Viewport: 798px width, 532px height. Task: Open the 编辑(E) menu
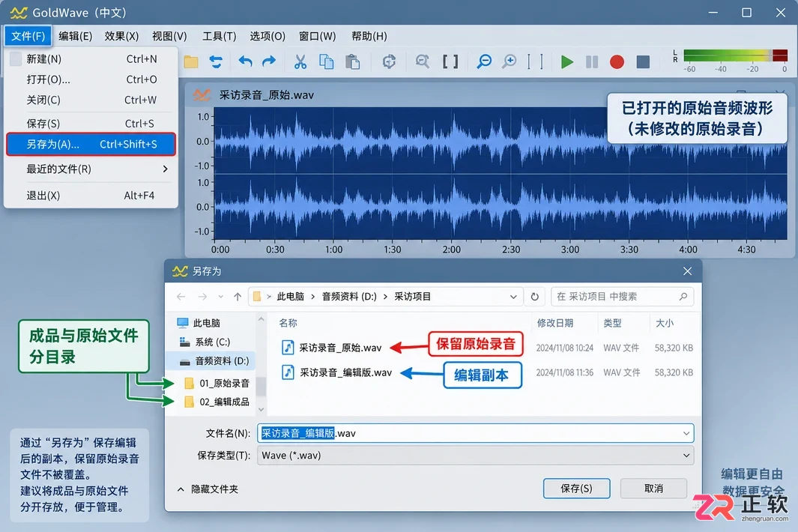(x=76, y=36)
